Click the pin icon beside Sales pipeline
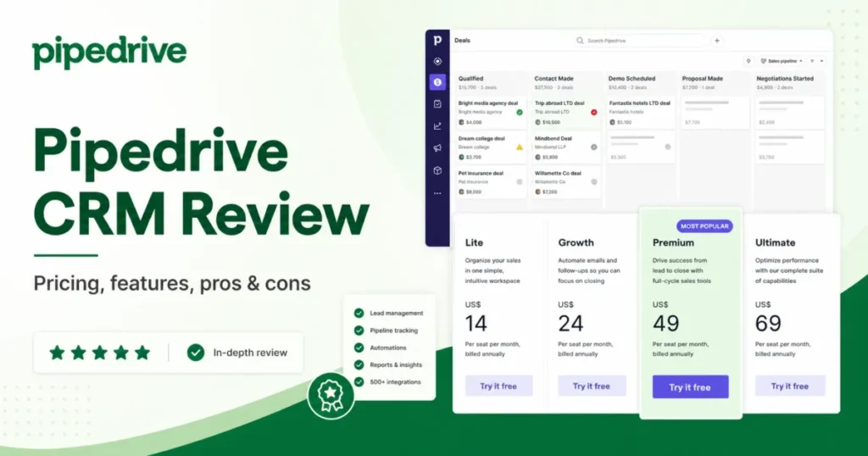This screenshot has width=868, height=456. tap(748, 61)
